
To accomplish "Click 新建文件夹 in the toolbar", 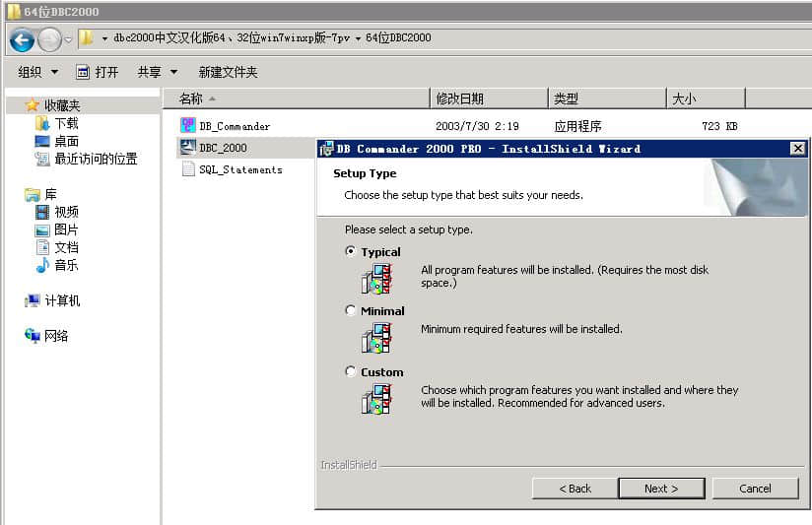I will click(x=228, y=72).
